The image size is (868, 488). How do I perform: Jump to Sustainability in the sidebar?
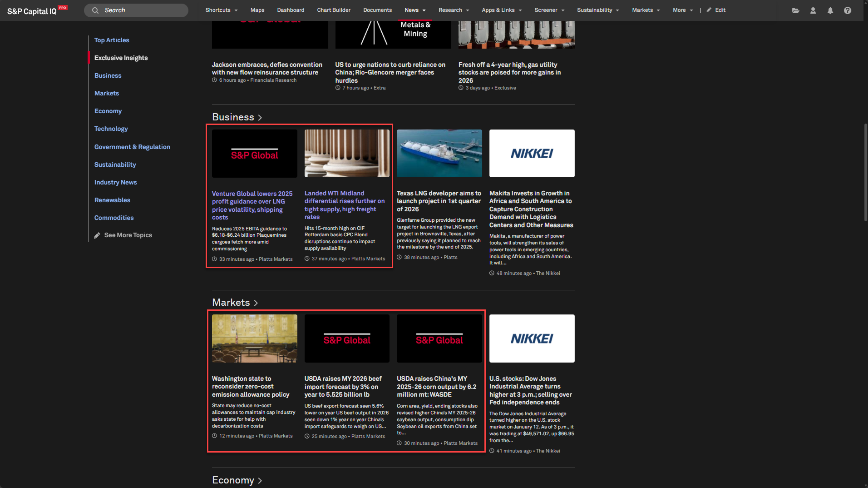click(x=115, y=164)
